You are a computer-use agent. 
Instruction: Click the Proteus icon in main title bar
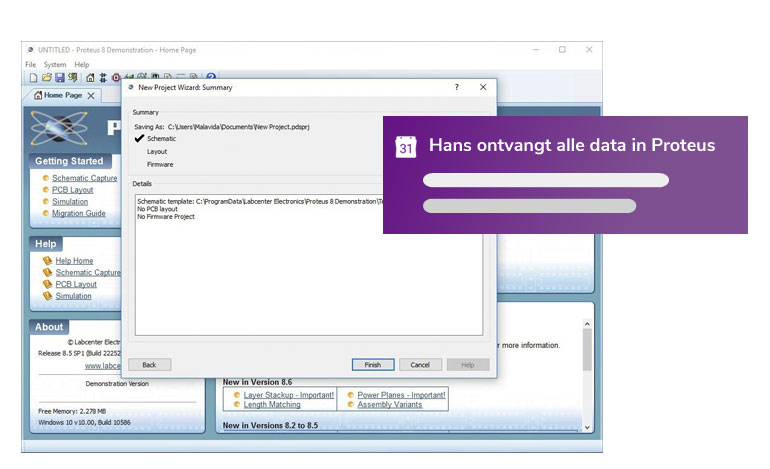pos(30,50)
